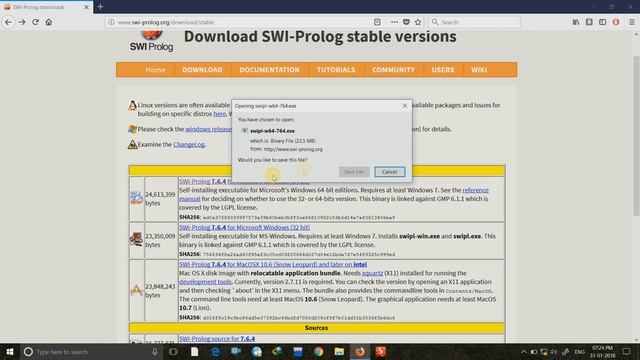The image size is (640, 360).
Task: Open SWI-Prolog 7.6.4 for MacOSX link
Action: click(273, 264)
